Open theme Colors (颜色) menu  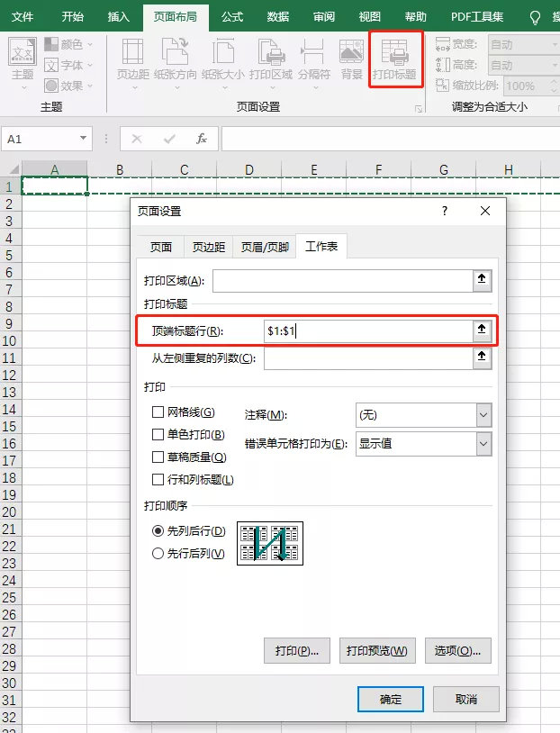tap(68, 44)
